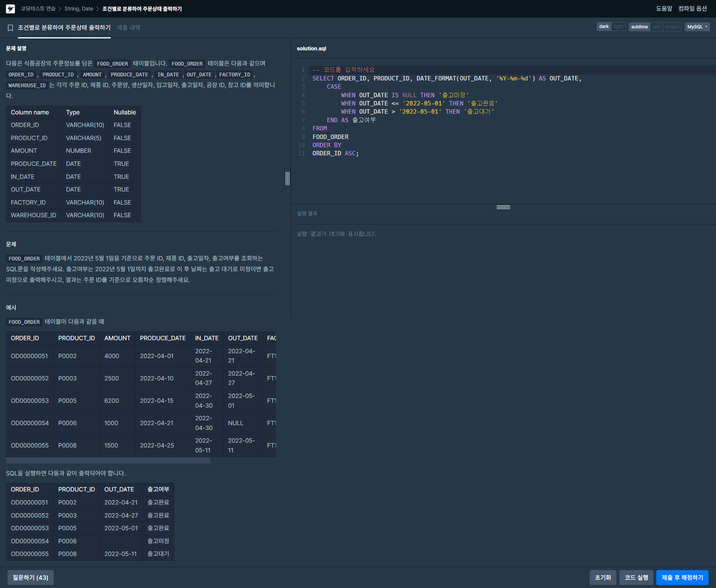Choose sublime key bindings
This screenshot has width=716, height=588.
tap(639, 27)
